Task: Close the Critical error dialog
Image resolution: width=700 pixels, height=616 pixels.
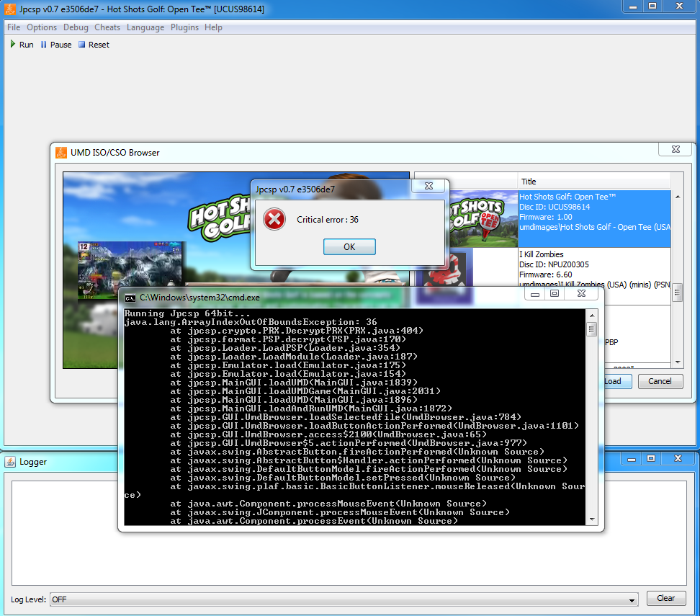Action: tap(430, 186)
